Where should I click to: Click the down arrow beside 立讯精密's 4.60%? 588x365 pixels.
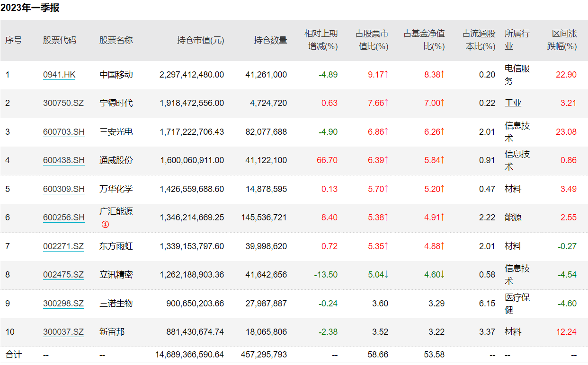tap(443, 274)
